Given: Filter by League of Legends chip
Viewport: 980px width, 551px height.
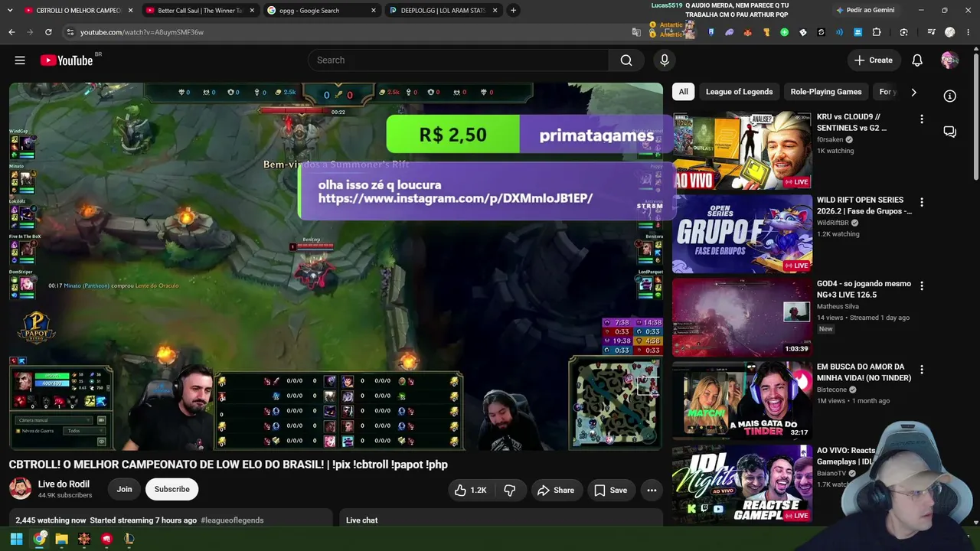Looking at the screenshot, I should point(739,92).
